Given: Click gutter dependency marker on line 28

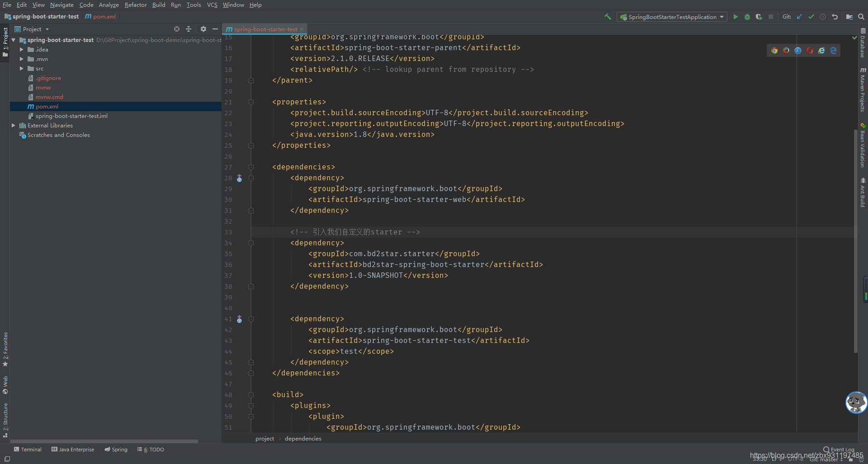Looking at the screenshot, I should [240, 178].
